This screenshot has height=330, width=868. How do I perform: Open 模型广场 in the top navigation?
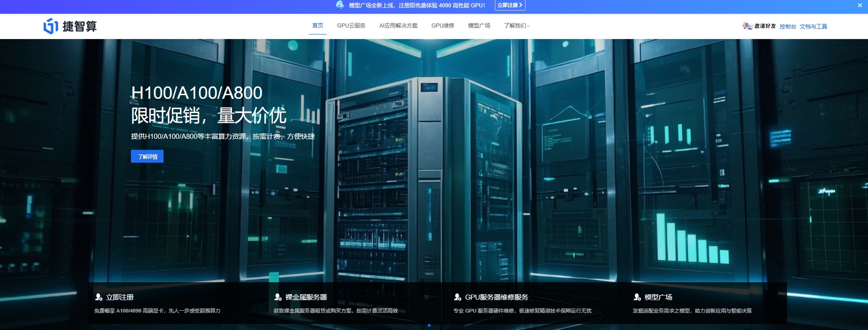tap(479, 26)
